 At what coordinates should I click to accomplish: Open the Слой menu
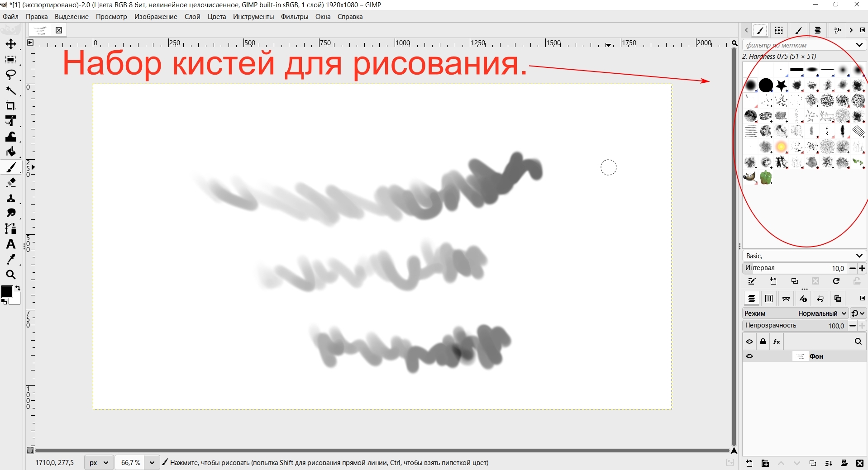click(192, 17)
